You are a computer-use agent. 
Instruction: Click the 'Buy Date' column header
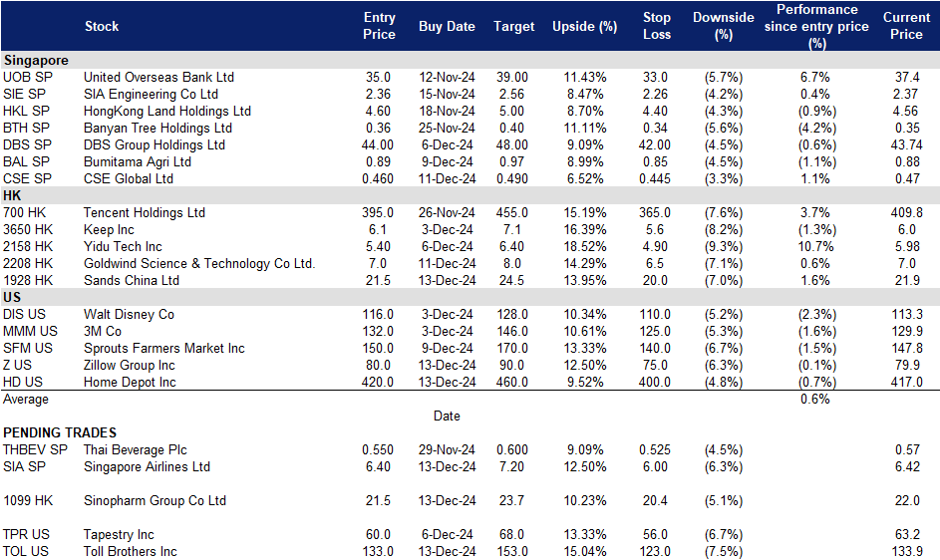click(447, 26)
